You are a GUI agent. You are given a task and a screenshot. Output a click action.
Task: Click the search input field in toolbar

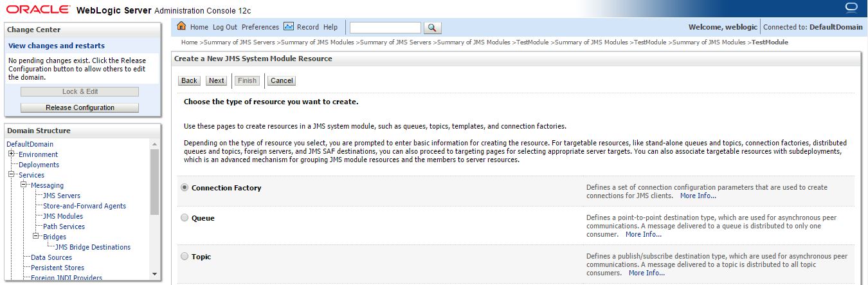[385, 28]
